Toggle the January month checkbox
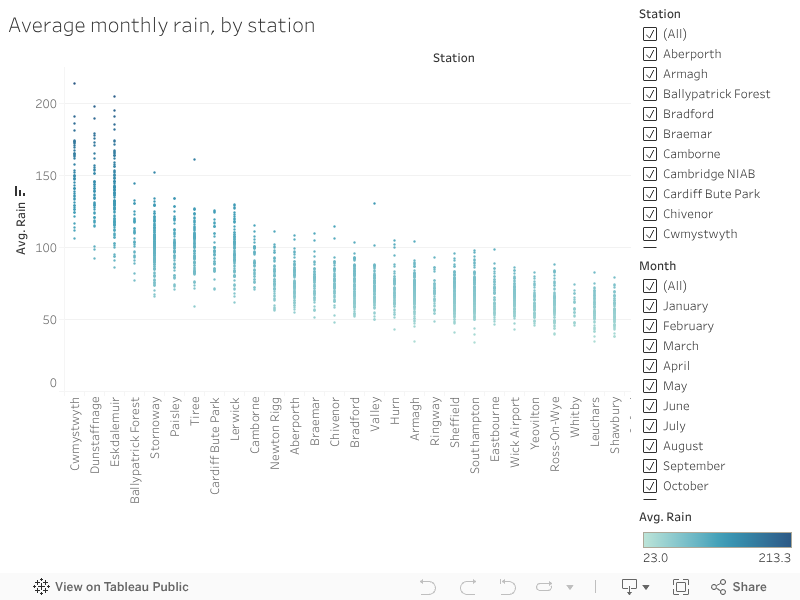Viewport: 800px width, 600px height. coord(649,306)
